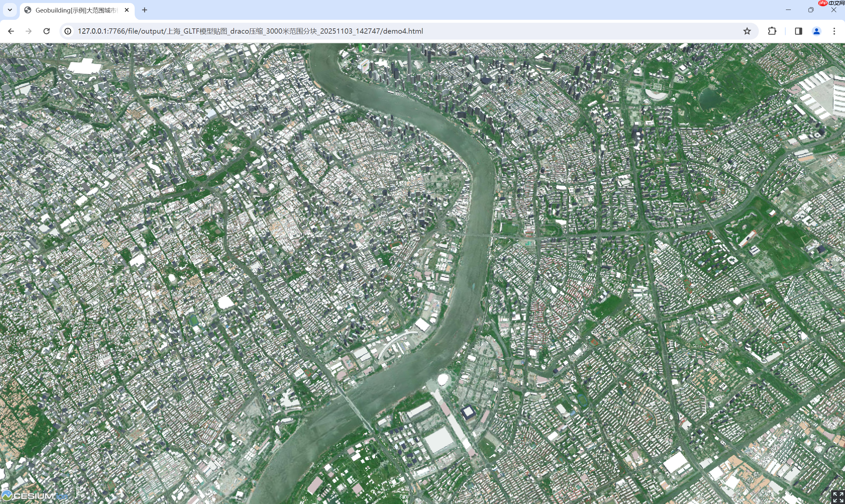Viewport: 845px width, 504px height.
Task: Open Chrome's three-dot menu
Action: click(834, 31)
